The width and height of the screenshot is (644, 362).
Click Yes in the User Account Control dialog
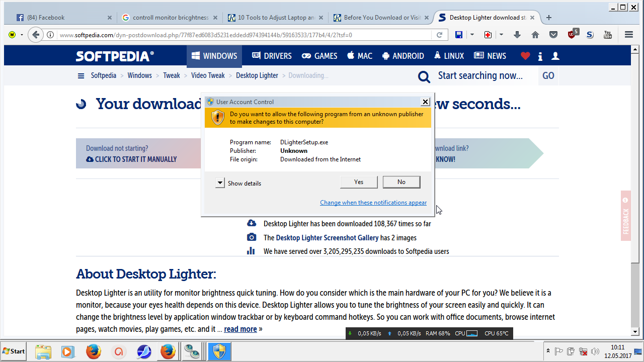click(x=359, y=182)
